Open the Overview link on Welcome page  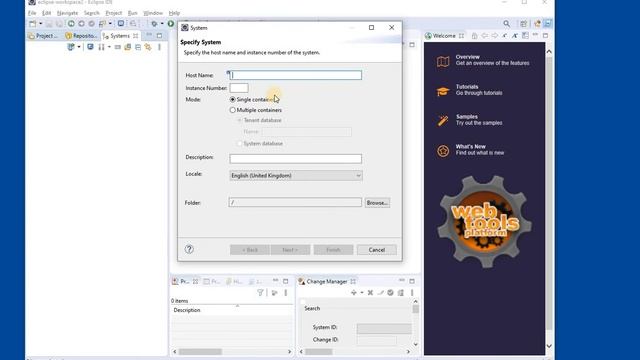483,60
